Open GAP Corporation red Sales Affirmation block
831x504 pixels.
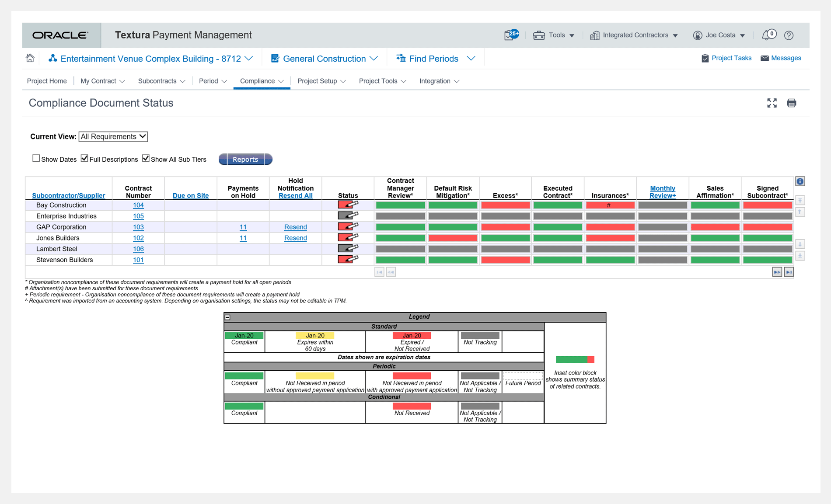[715, 227]
